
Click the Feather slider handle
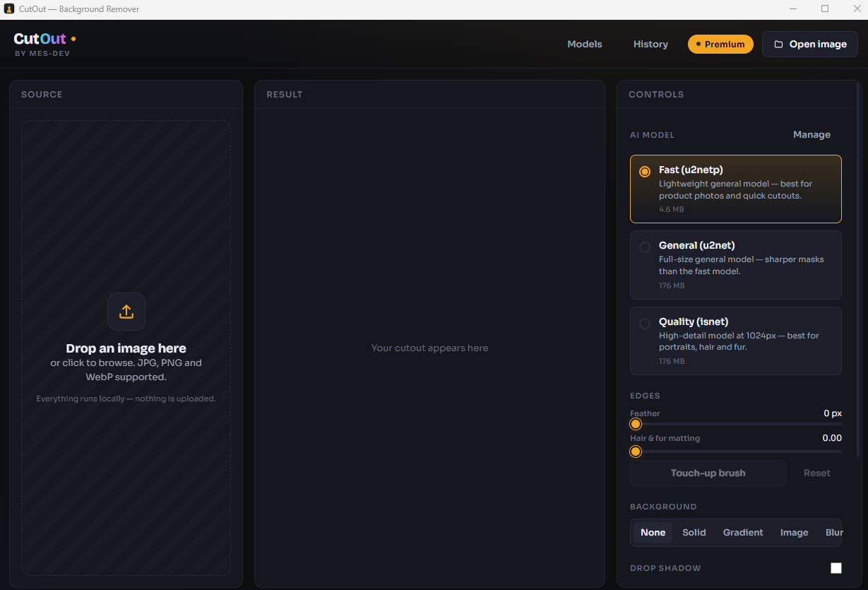point(636,424)
